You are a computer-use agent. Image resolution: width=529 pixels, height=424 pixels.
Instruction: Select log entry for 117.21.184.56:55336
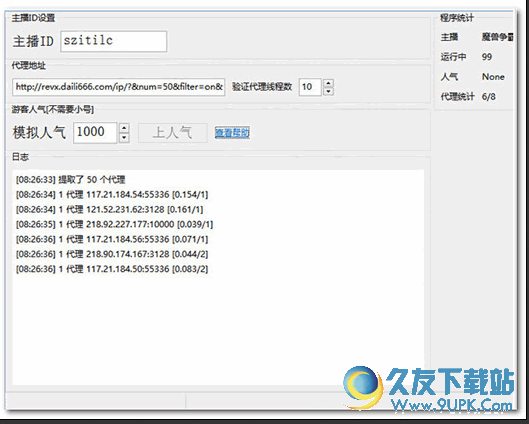pos(112,239)
